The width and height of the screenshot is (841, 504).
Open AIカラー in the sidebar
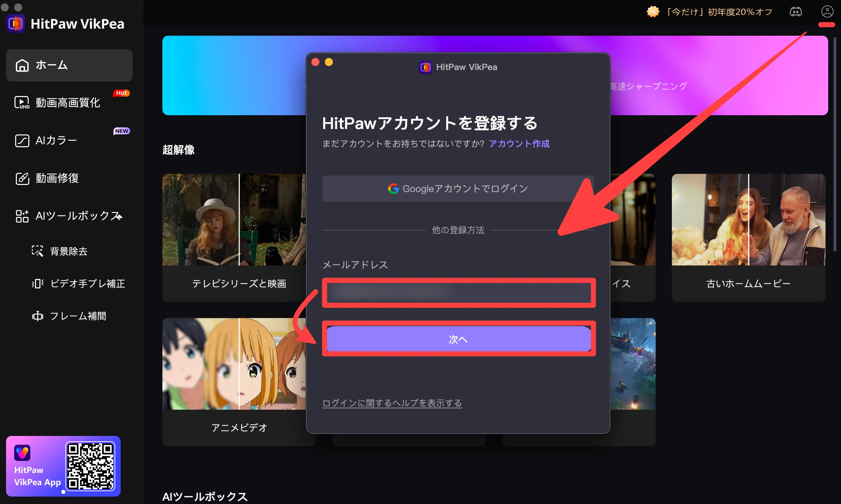69,140
